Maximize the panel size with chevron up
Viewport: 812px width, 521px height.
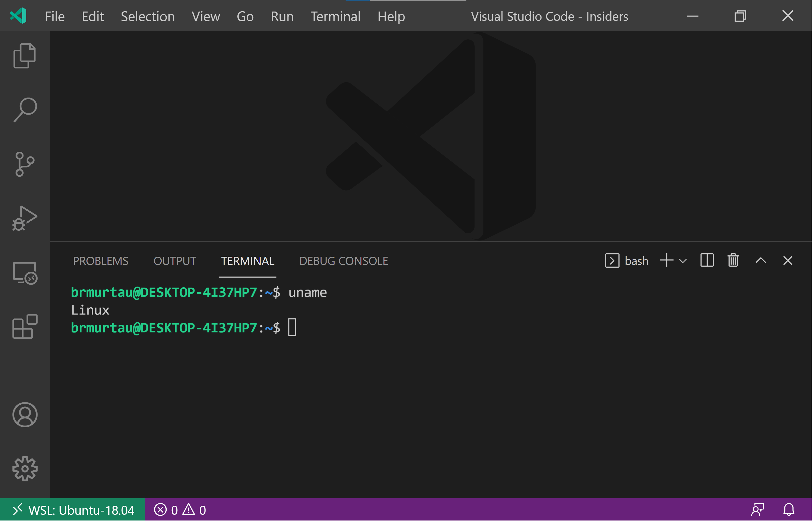point(761,260)
